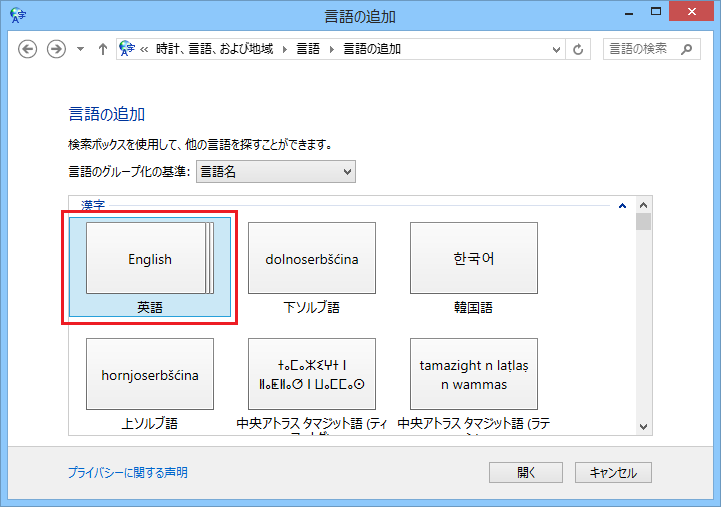
Task: Expand the address bar history dropdown
Action: [557, 49]
